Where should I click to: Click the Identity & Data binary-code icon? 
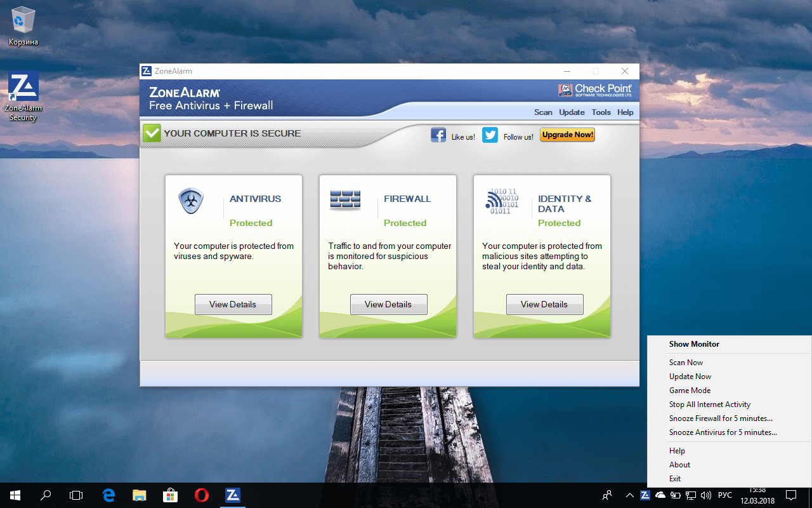pyautogui.click(x=502, y=200)
